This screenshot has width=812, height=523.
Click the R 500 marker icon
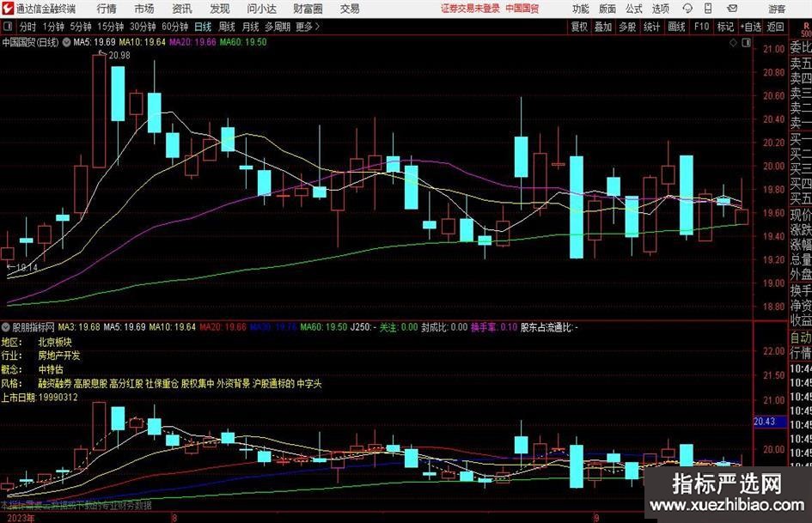click(x=806, y=30)
